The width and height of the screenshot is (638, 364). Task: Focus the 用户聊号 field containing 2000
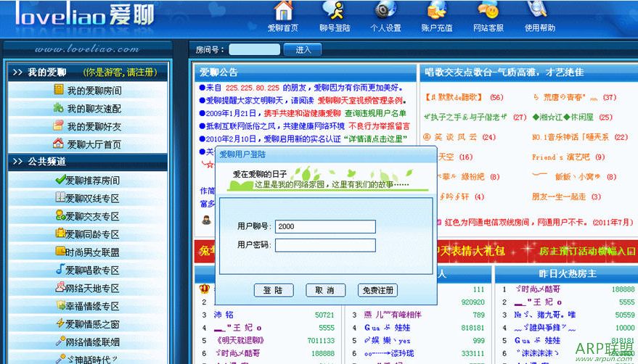coord(325,226)
